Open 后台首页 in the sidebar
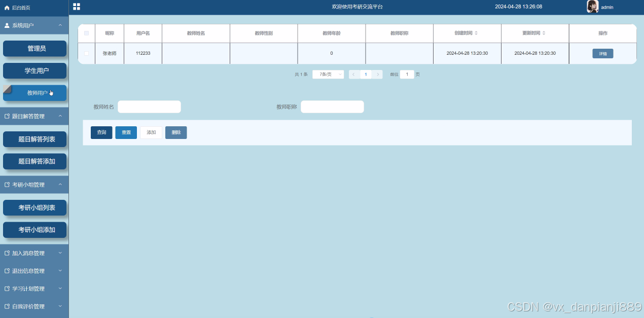644x318 pixels. 34,8
